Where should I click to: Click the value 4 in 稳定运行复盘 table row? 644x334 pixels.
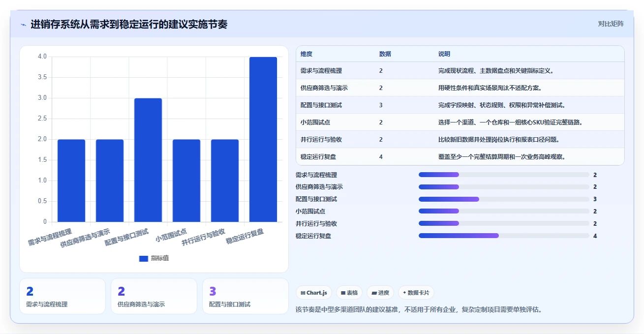(x=381, y=157)
